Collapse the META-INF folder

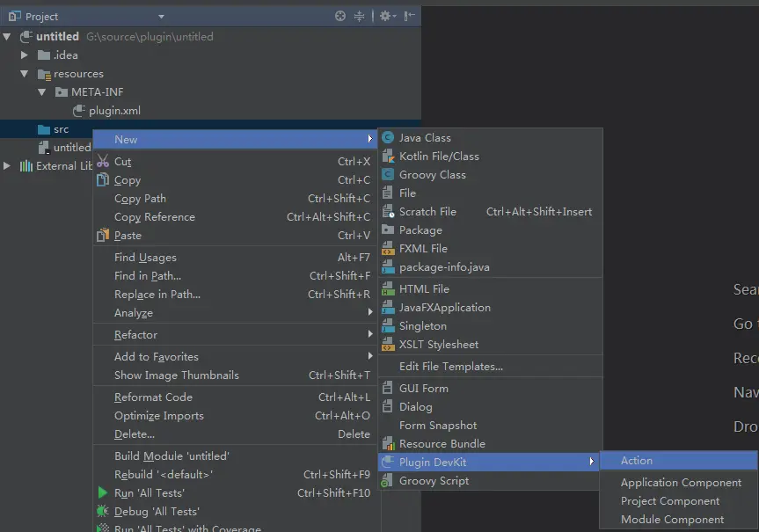(x=41, y=92)
